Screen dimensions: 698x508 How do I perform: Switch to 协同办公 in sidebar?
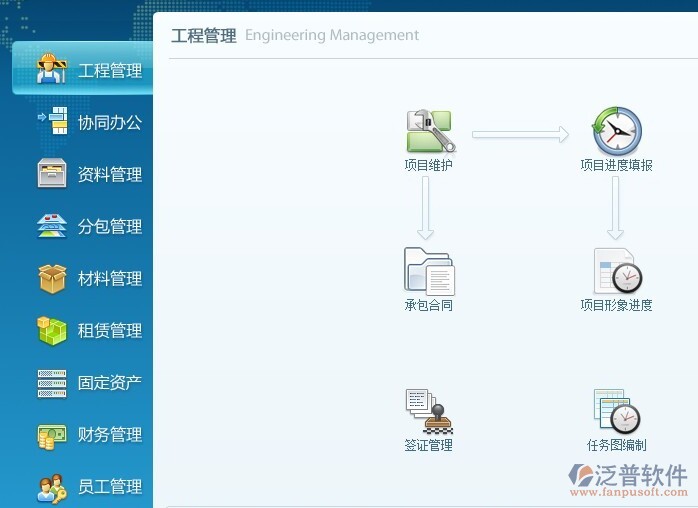[109, 122]
